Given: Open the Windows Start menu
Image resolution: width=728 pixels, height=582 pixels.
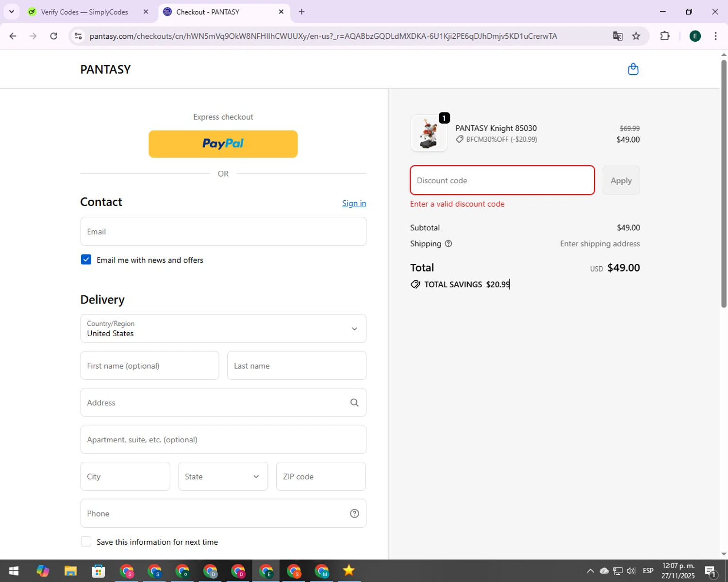Looking at the screenshot, I should pos(14,571).
